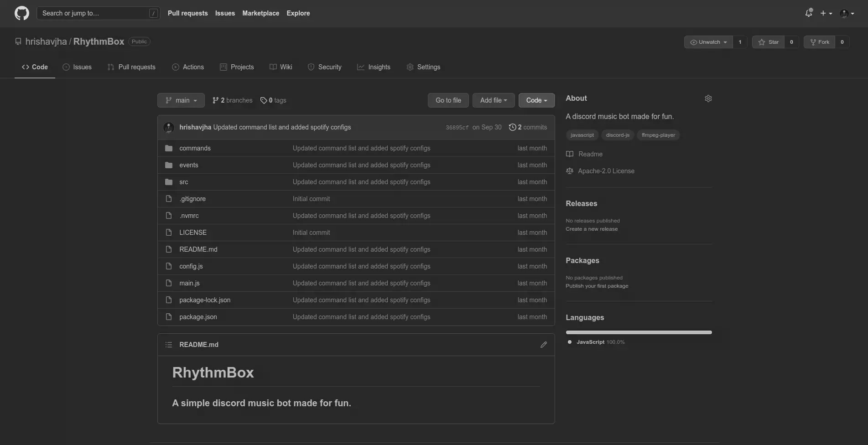Click the LICENSE file icon
The width and height of the screenshot is (868, 445).
click(x=169, y=233)
